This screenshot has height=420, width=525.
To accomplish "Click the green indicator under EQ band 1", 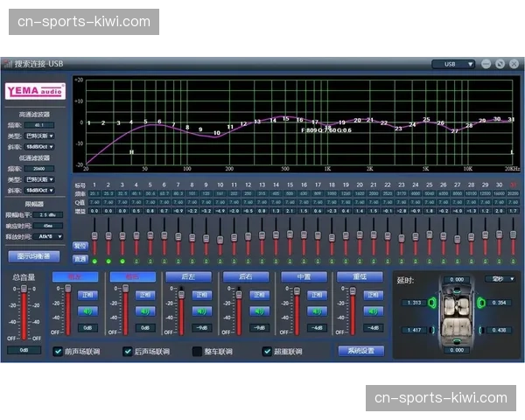I will tap(94, 260).
